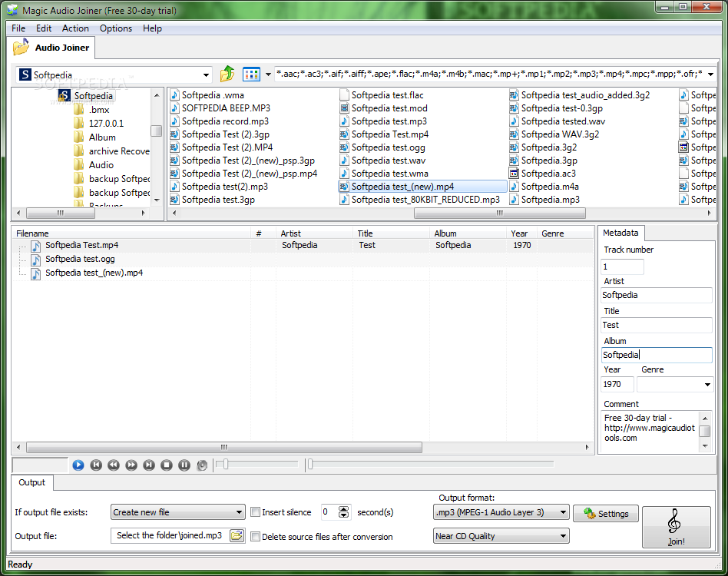
Task: Open the view mode dropdown arrow
Action: click(268, 74)
